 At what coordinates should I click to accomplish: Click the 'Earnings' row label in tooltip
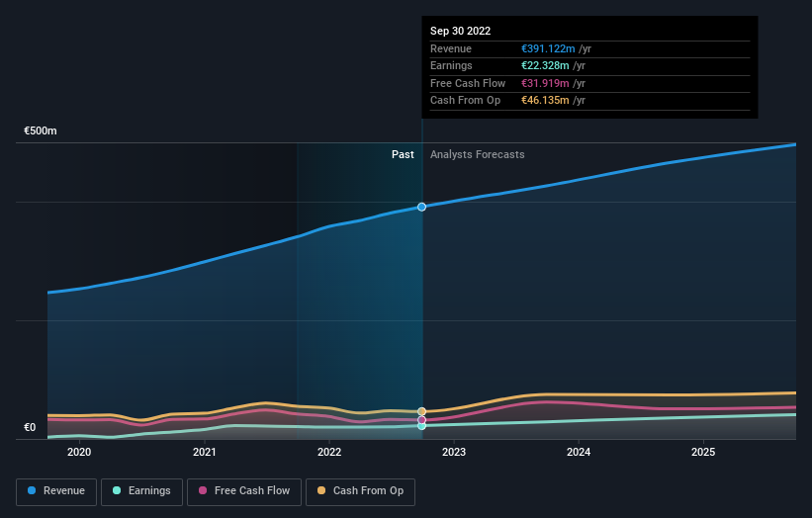tap(451, 65)
